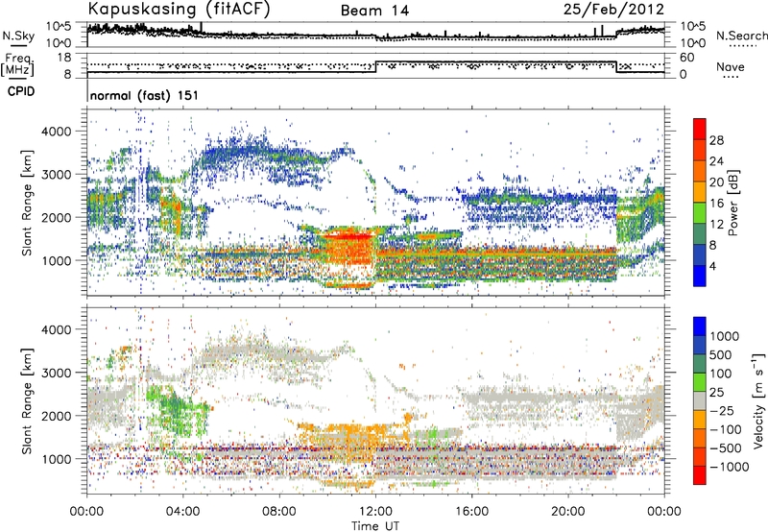Click the 'Velocity [m s-1]' colorbar title

[x=758, y=400]
